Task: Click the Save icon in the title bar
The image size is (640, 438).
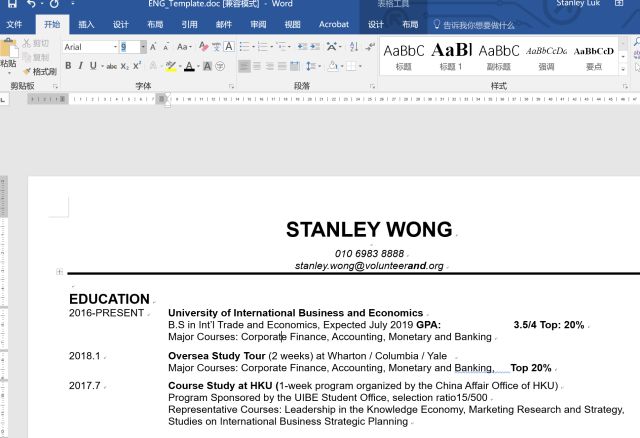Action: click(12, 4)
